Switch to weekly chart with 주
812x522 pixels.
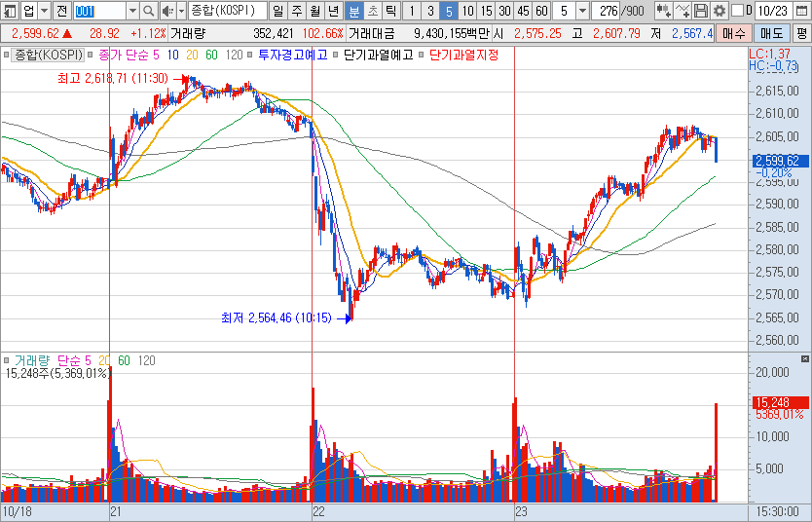click(x=297, y=11)
